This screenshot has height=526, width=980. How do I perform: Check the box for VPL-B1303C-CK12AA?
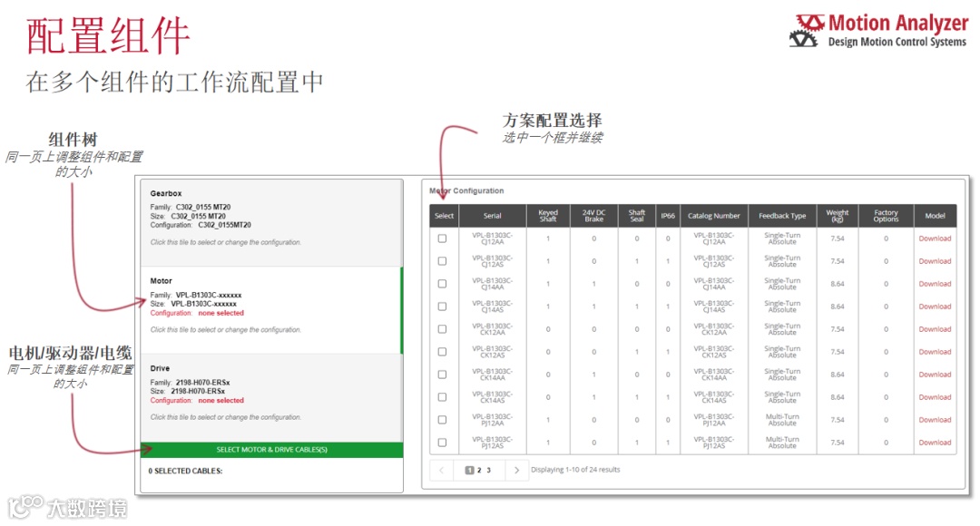443,329
